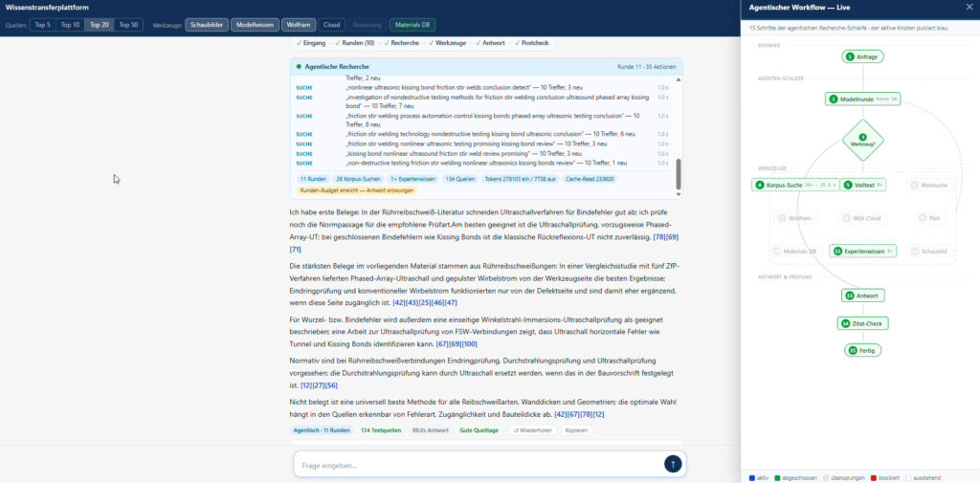This screenshot has width=980, height=483.
Task: Open citation link [71]
Action: [295, 250]
